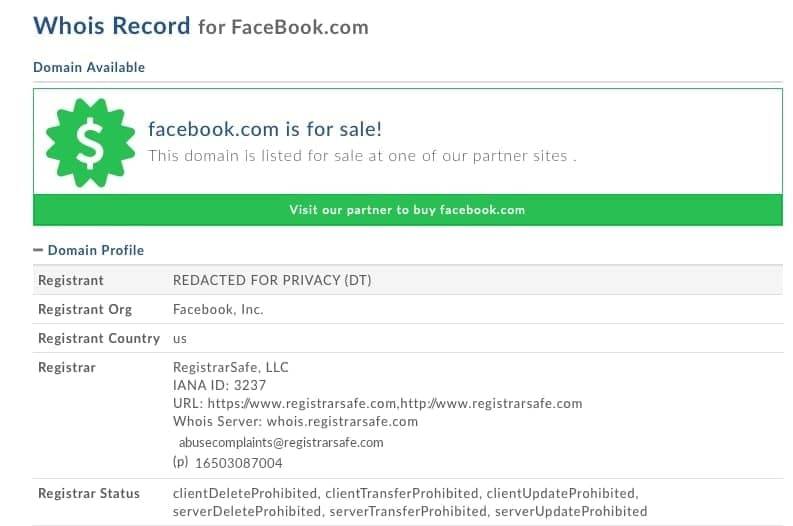Click the Whois Server whois.registrarsafe.com text

click(295, 421)
